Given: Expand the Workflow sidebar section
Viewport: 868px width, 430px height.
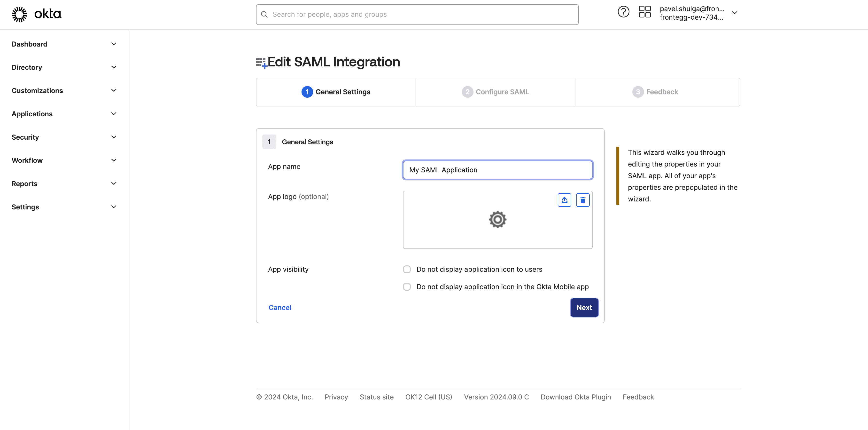Looking at the screenshot, I should coord(64,160).
